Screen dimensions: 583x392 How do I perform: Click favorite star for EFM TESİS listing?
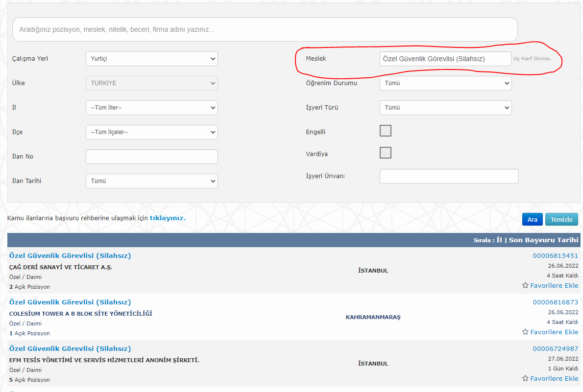click(x=525, y=378)
